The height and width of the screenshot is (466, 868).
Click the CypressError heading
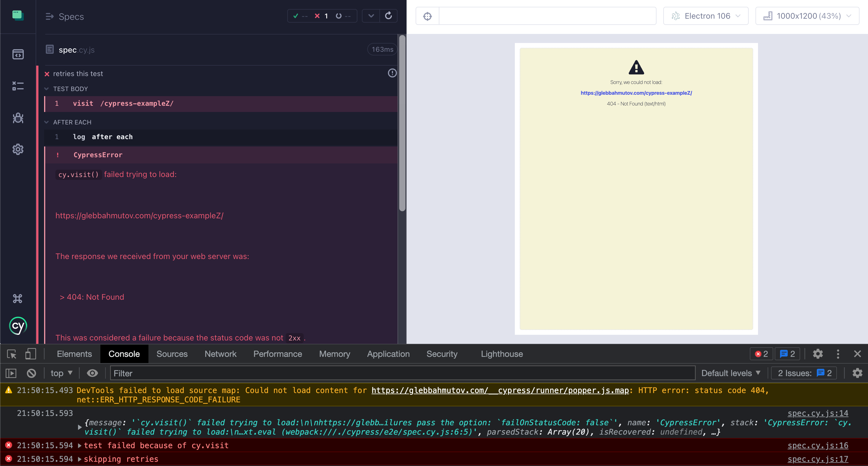coord(98,155)
